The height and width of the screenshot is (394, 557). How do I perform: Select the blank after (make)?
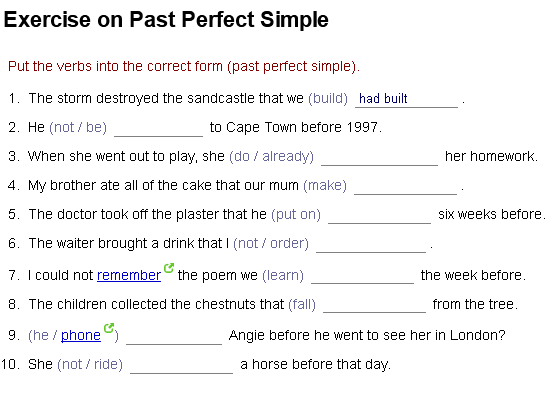click(405, 186)
